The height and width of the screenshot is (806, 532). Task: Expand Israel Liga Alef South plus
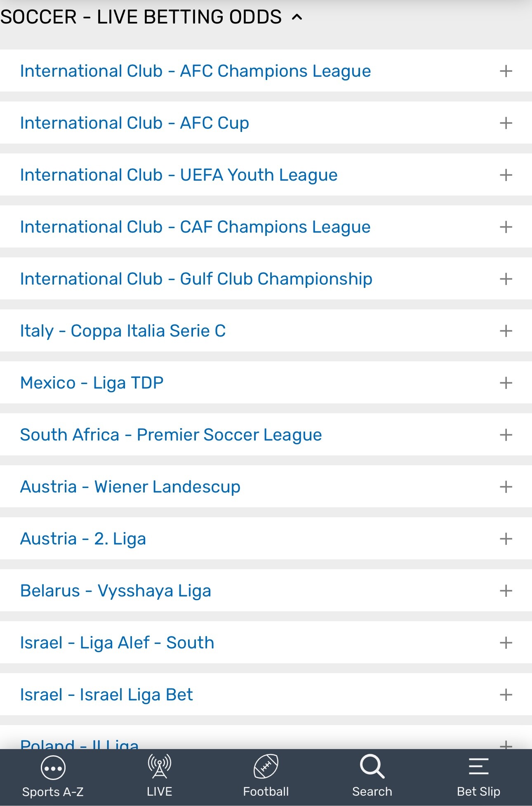coord(506,643)
